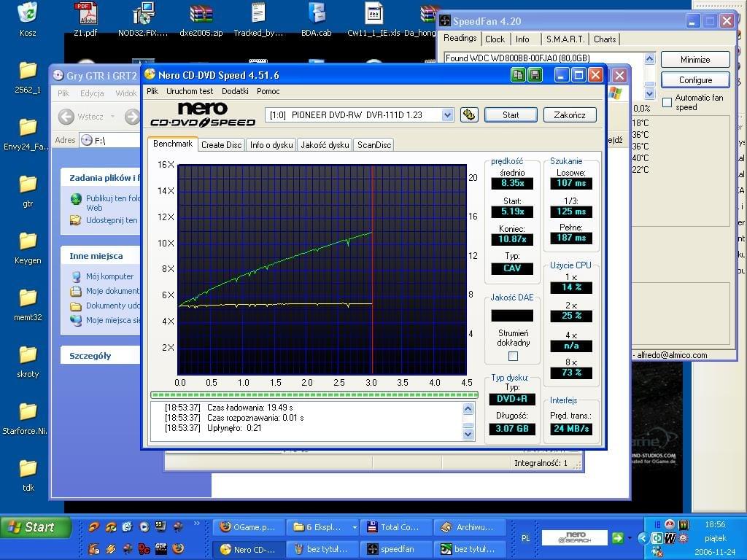Open the Charts tab in SpeedFan
The width and height of the screenshot is (747, 560).
[605, 39]
